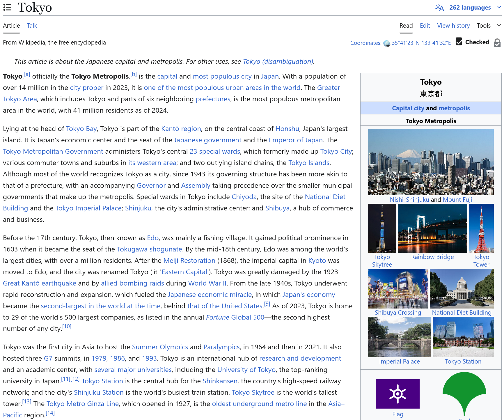Screen dimensions: 504x420
Task: Click the Rainbow Bridge caption link
Action: [432, 257]
